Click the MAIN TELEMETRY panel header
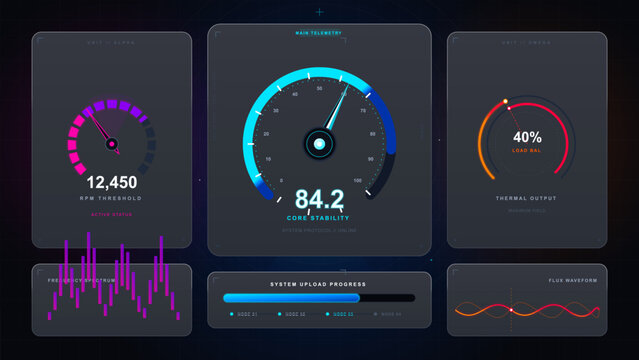 click(319, 33)
